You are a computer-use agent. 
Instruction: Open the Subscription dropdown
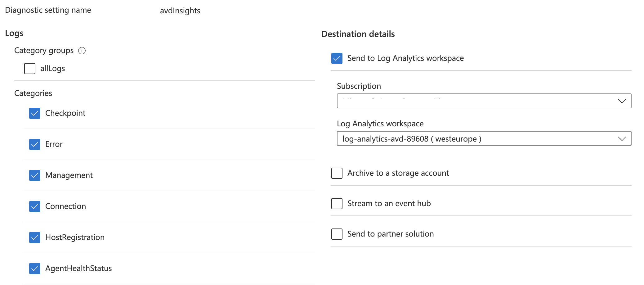[x=484, y=101]
